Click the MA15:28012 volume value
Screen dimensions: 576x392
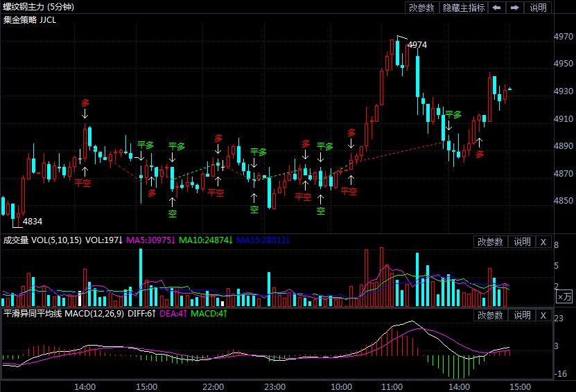coord(263,240)
